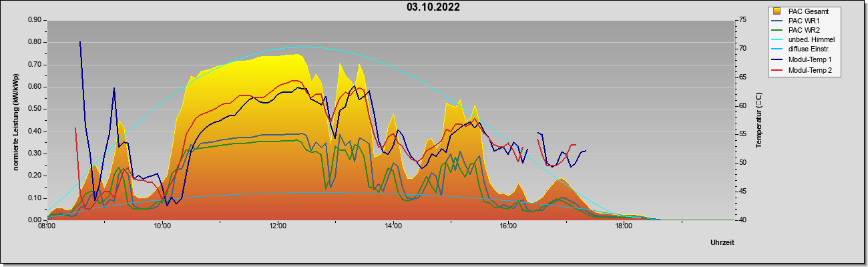The height and width of the screenshot is (267, 868).
Task: Click the 0.70 power axis value
Action: 35,64
